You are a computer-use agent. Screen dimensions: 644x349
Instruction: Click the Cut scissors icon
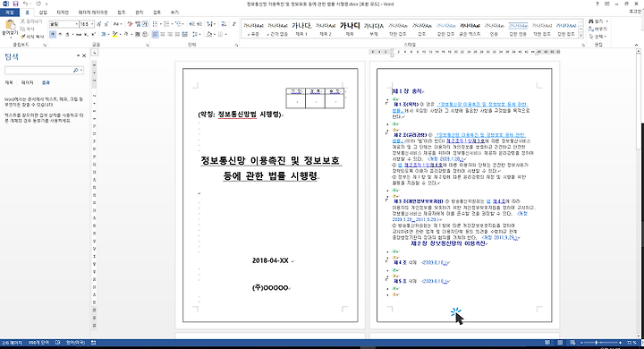23,21
